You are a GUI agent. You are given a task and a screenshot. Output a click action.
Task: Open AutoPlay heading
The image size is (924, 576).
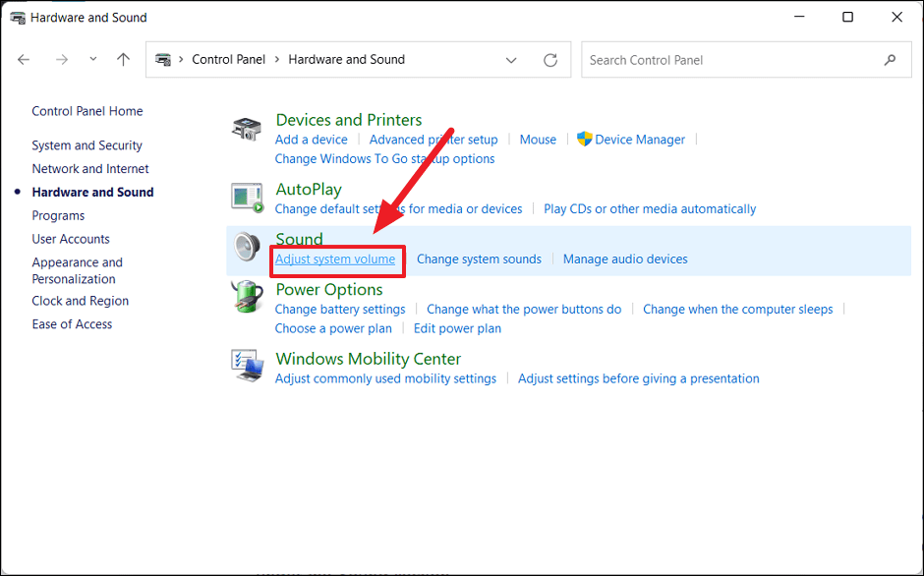[309, 190]
